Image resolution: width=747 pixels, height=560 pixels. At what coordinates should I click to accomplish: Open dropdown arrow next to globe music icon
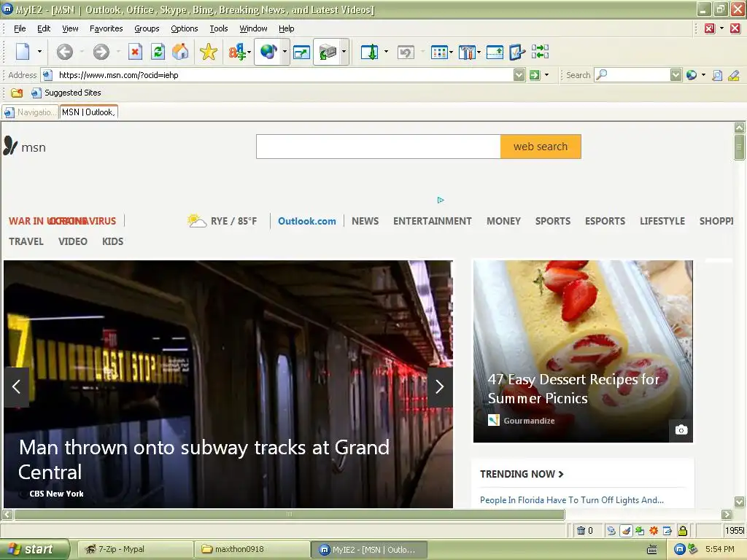pos(285,52)
